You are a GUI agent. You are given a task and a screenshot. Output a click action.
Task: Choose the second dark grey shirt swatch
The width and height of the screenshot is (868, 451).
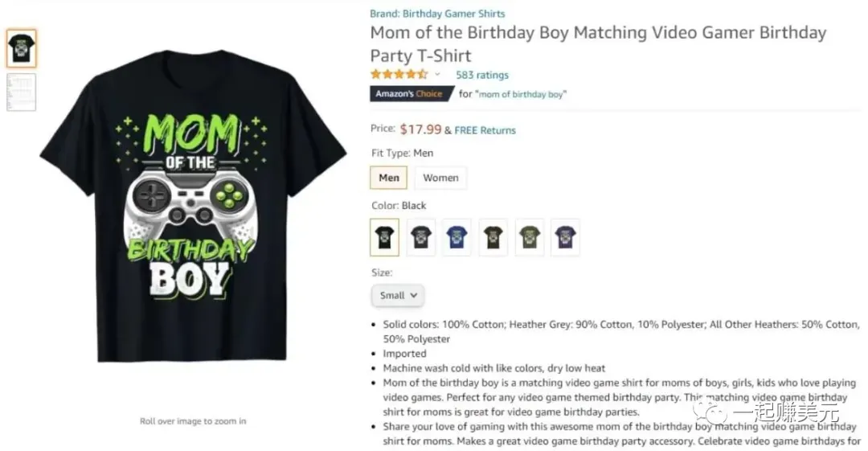[x=420, y=237]
